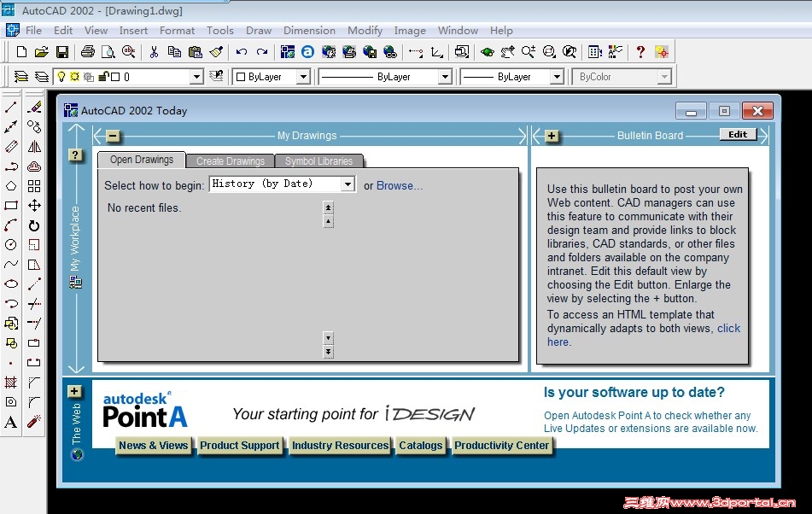Screen dimensions: 812x514
Task: Collapse My Drawings with minus button
Action: pos(113,136)
